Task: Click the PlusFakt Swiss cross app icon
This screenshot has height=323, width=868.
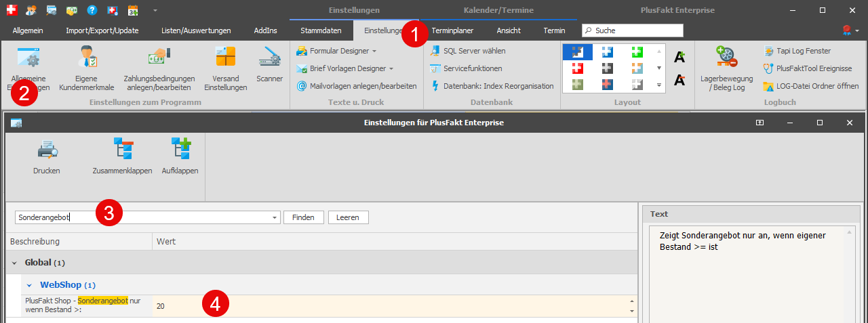Action: (x=11, y=10)
